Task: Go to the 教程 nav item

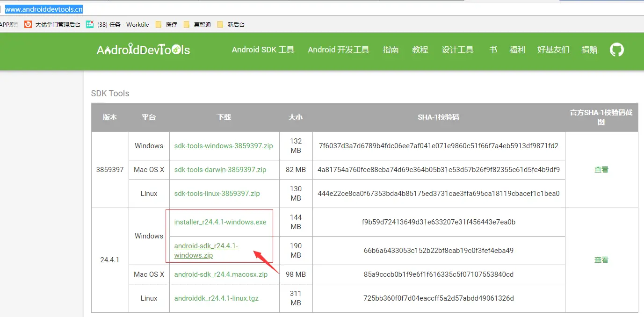Action: pyautogui.click(x=420, y=50)
